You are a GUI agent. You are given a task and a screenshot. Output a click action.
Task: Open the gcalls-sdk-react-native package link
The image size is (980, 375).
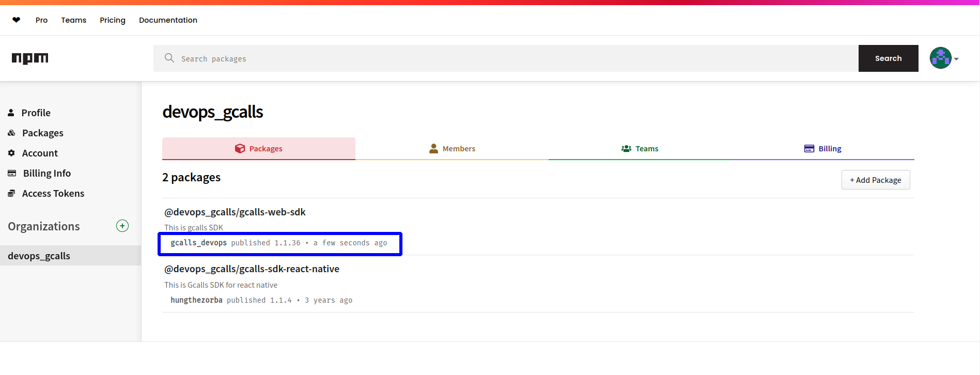252,269
